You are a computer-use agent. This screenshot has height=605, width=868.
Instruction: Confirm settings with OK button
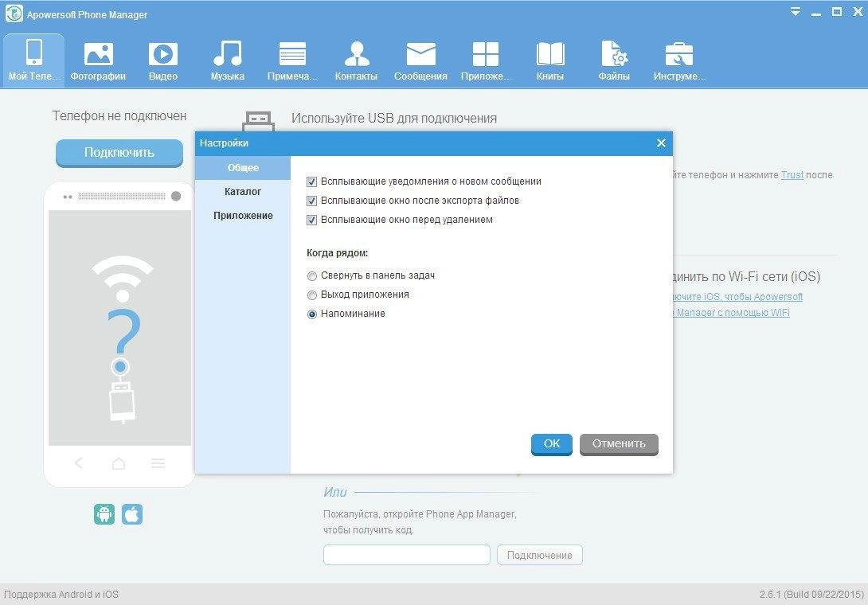pyautogui.click(x=551, y=444)
